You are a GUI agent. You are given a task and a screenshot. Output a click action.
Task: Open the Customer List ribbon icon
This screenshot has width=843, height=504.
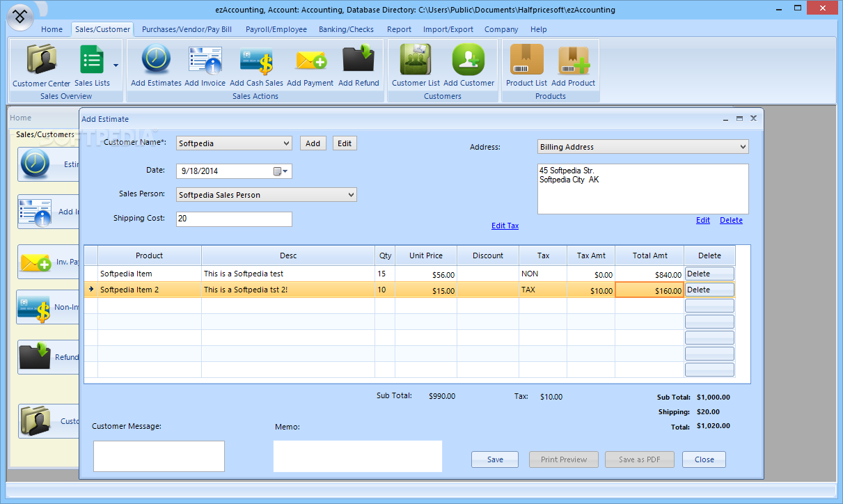point(416,66)
